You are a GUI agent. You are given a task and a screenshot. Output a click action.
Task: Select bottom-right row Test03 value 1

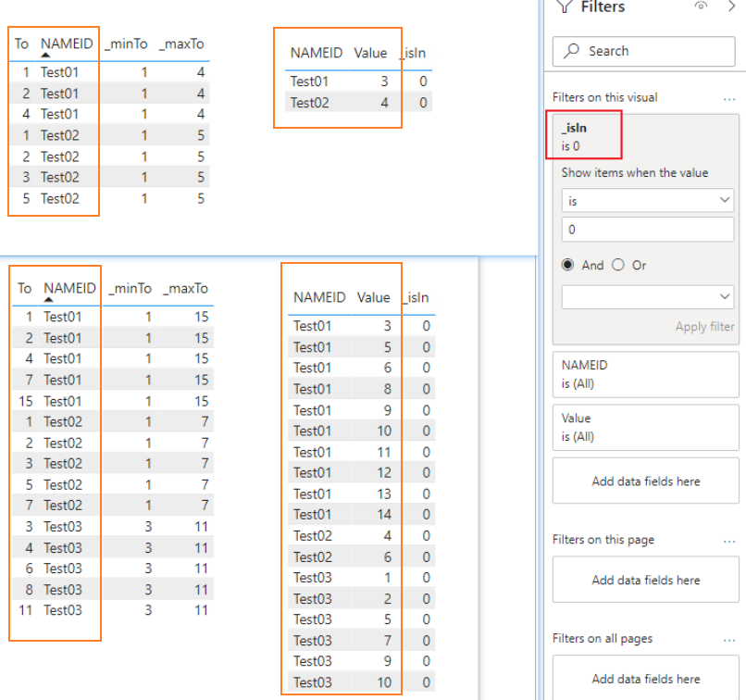pyautogui.click(x=362, y=577)
